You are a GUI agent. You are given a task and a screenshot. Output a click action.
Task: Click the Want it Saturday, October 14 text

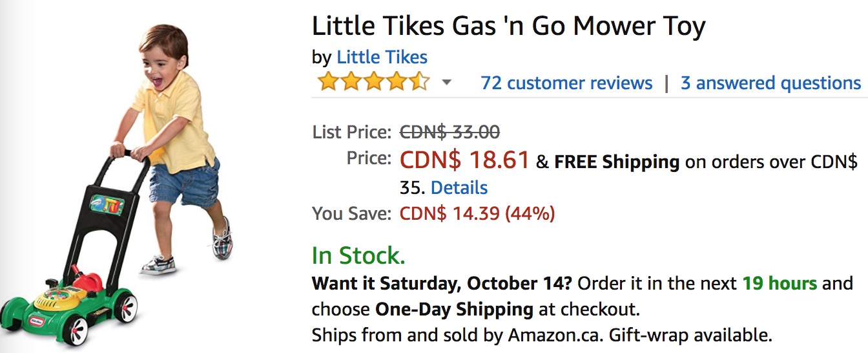tap(442, 283)
